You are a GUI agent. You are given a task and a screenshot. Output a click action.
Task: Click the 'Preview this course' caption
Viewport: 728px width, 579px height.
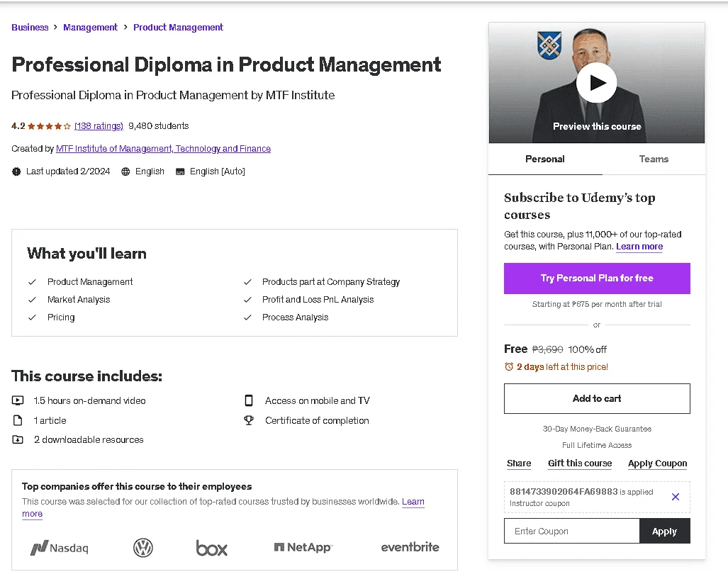[x=597, y=126]
